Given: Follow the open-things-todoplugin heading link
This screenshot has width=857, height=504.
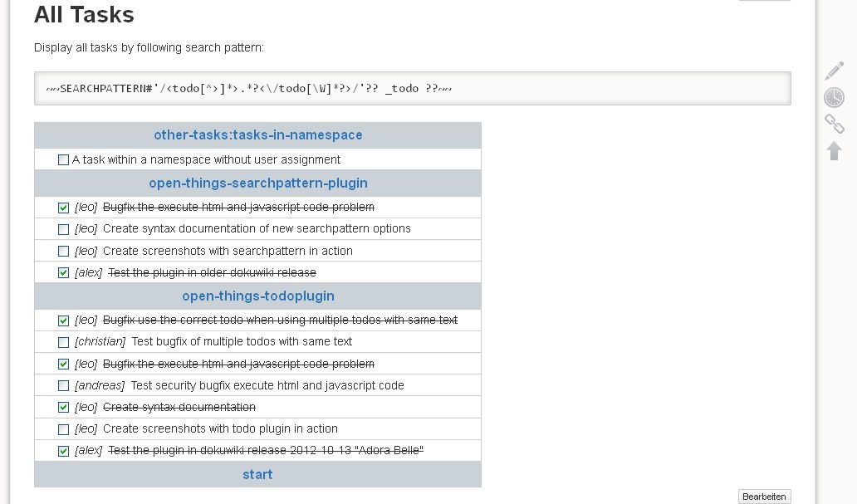Looking at the screenshot, I should tap(257, 296).
